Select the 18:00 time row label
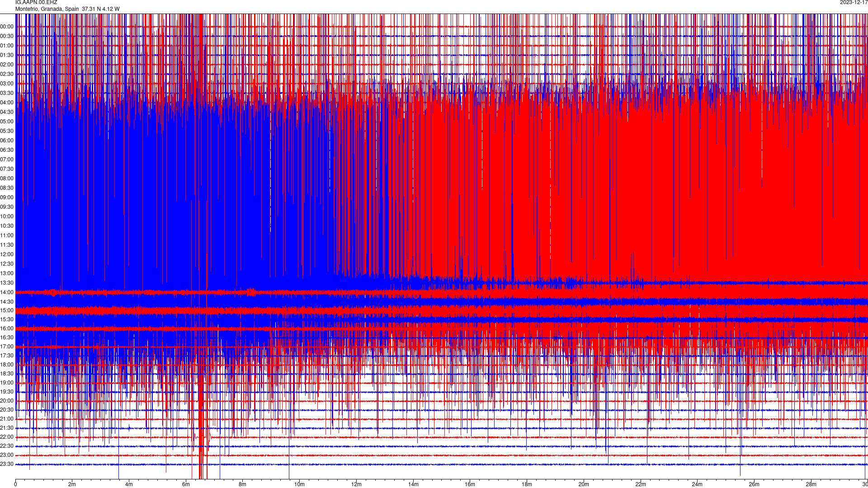868x488 pixels. 7,365
